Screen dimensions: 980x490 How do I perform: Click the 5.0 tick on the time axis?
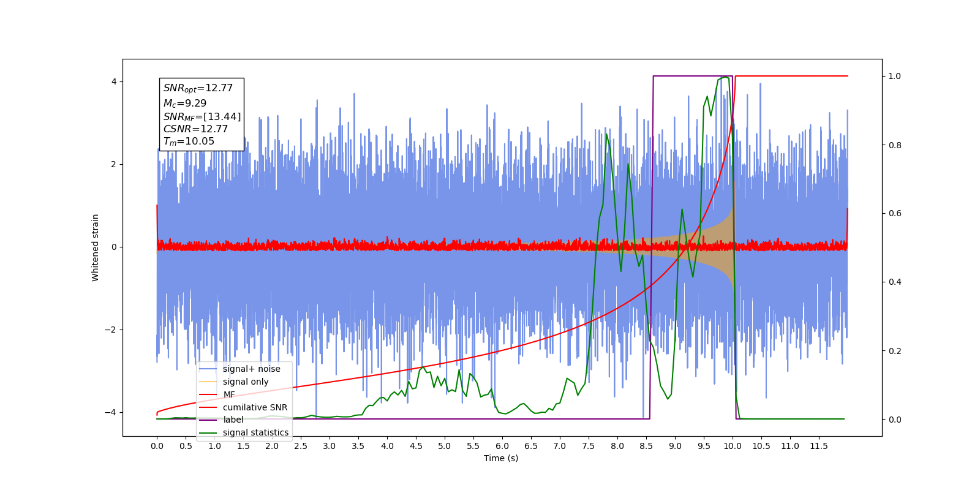pyautogui.click(x=445, y=446)
